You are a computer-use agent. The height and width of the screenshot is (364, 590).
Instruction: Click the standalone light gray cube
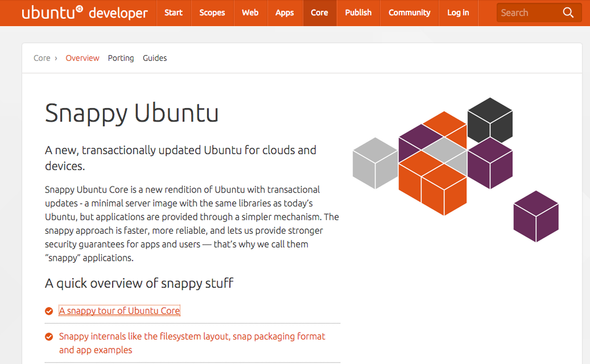375,163
